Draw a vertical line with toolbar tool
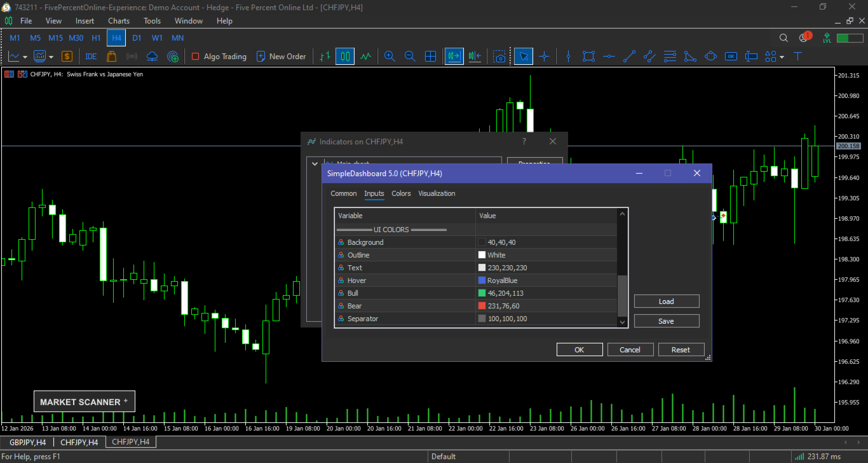Image resolution: width=868 pixels, height=463 pixels. tap(569, 57)
